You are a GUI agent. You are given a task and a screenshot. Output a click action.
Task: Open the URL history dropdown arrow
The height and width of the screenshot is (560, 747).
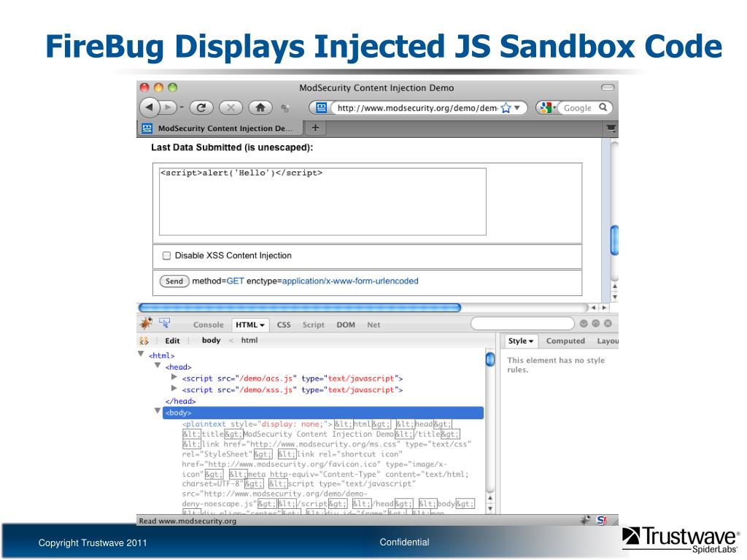(x=517, y=108)
